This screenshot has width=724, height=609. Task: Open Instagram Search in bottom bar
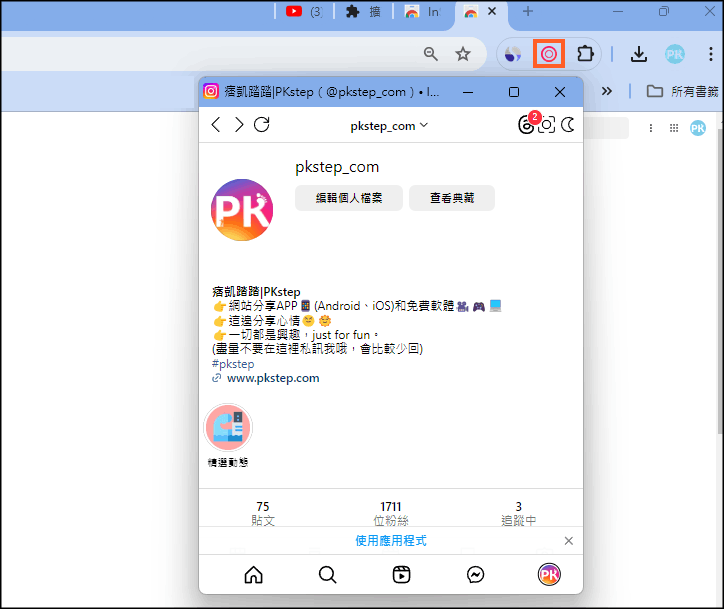coord(327,575)
